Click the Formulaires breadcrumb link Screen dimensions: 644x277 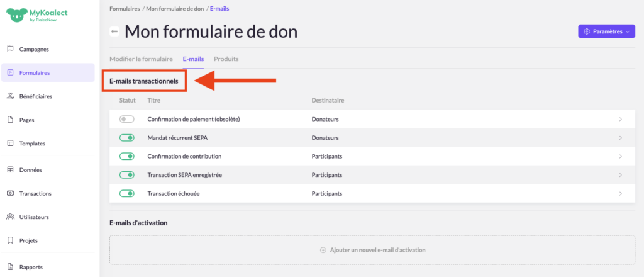[125, 9]
